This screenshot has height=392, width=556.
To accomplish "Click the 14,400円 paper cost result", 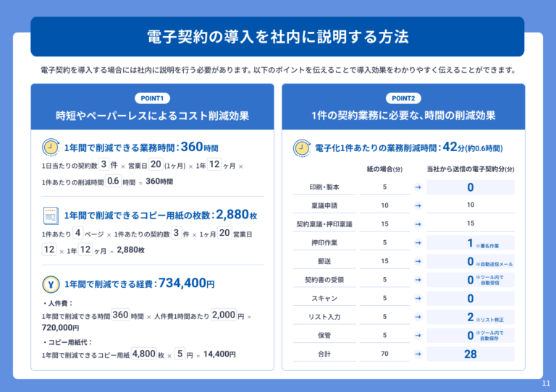I will [x=219, y=354].
